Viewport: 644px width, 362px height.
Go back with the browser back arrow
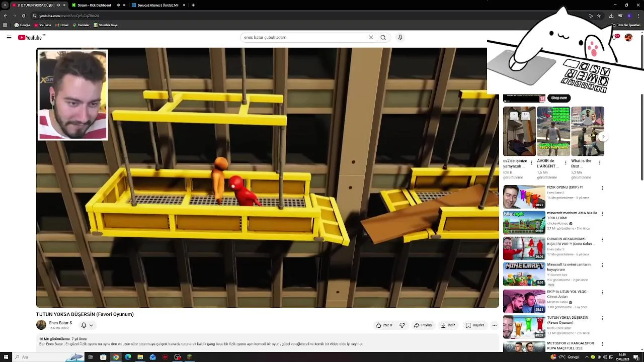(x=5, y=16)
